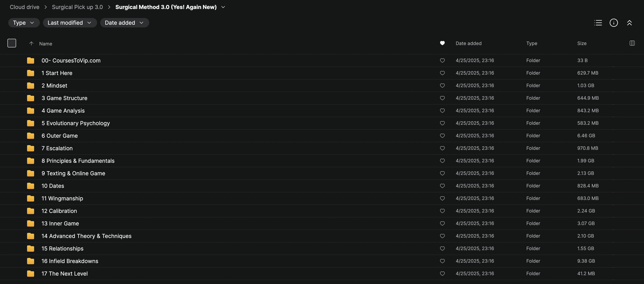The width and height of the screenshot is (644, 284).
Task: Navigate to Surgical Pick up 3.0 breadcrumb
Action: 77,7
